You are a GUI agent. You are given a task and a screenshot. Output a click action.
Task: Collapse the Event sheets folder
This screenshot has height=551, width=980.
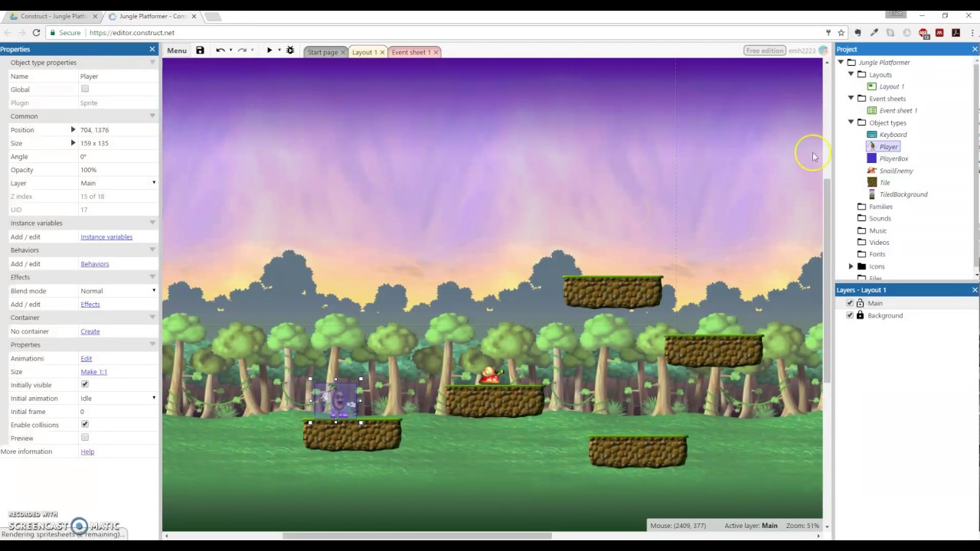click(851, 98)
